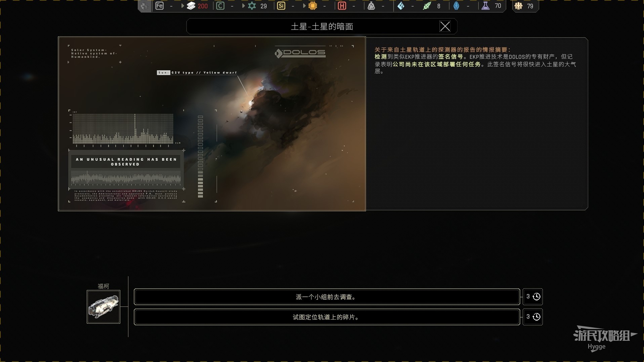
Task: Click the DOLOS logo in event image
Action: [300, 53]
